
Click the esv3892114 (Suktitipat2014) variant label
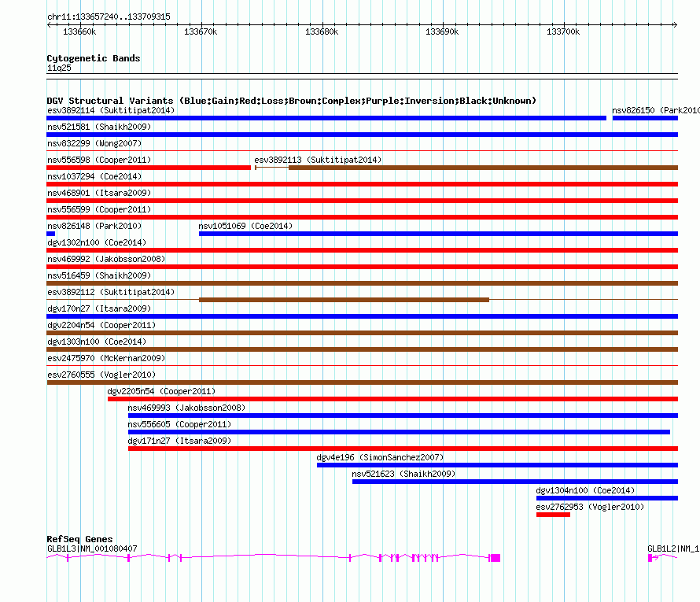[111, 110]
